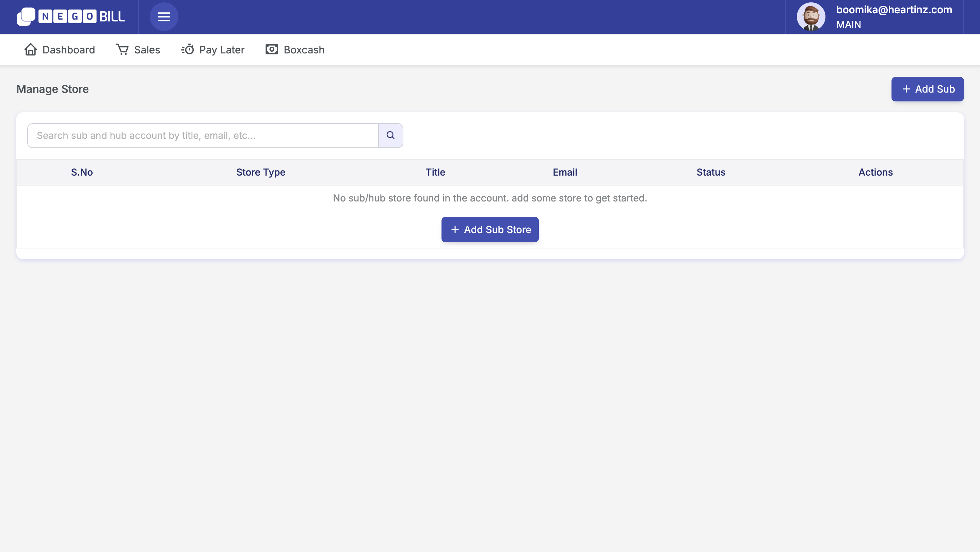This screenshot has height=552, width=980.
Task: Click the Store Type column header
Action: pyautogui.click(x=261, y=172)
